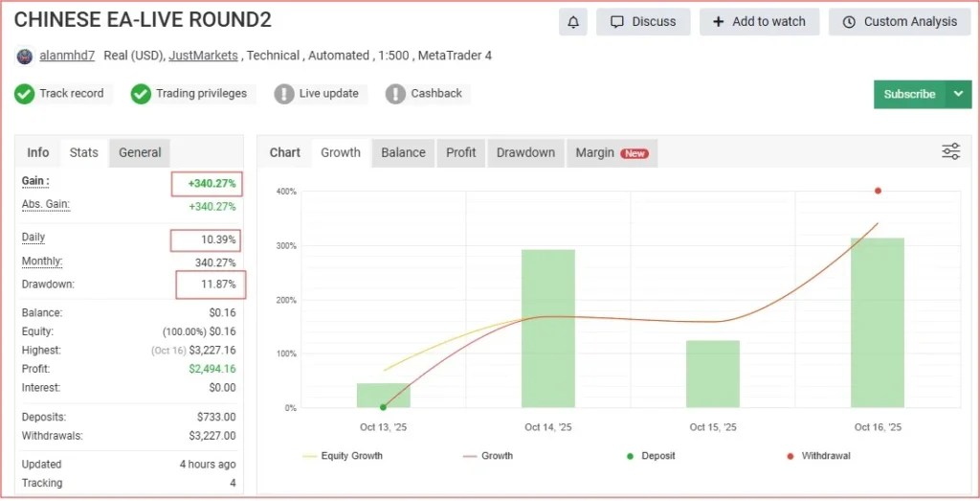Click the 11.87% drawdown value
Image resolution: width=980 pixels, height=501 pixels.
218,285
